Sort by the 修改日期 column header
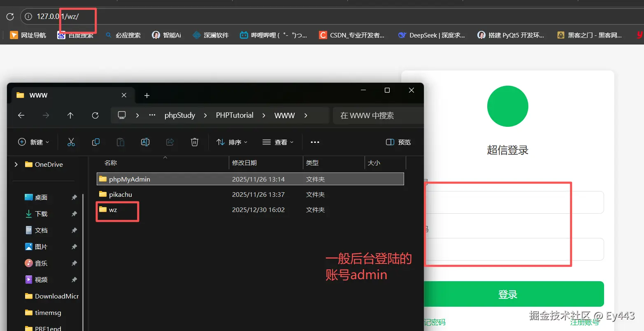The height and width of the screenshot is (331, 644). pyautogui.click(x=266, y=163)
